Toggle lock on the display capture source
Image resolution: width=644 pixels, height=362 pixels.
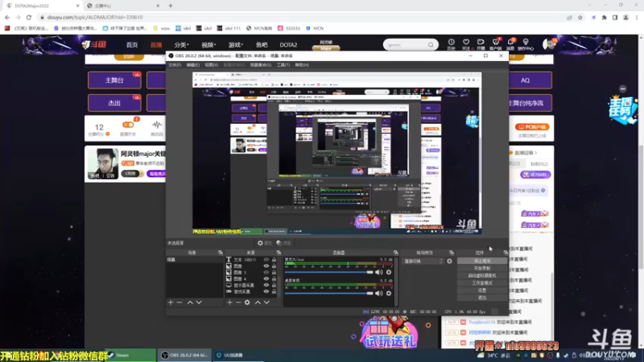point(274,285)
